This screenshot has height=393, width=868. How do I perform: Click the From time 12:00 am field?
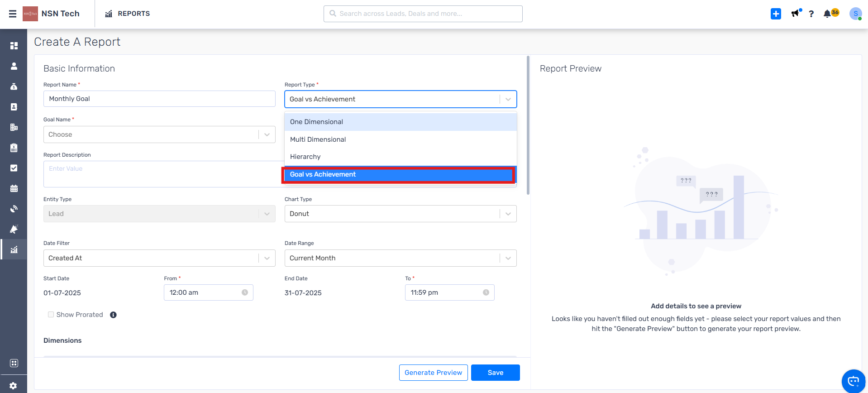(209, 292)
